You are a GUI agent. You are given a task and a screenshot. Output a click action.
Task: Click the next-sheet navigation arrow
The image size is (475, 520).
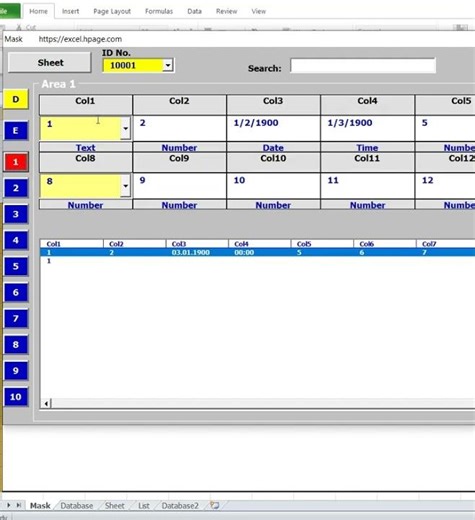click(x=8, y=505)
